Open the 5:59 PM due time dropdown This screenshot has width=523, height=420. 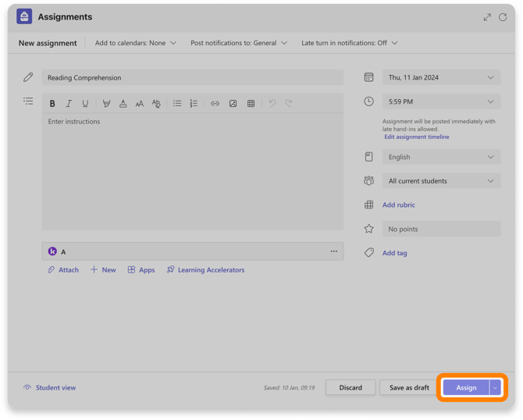tap(441, 101)
